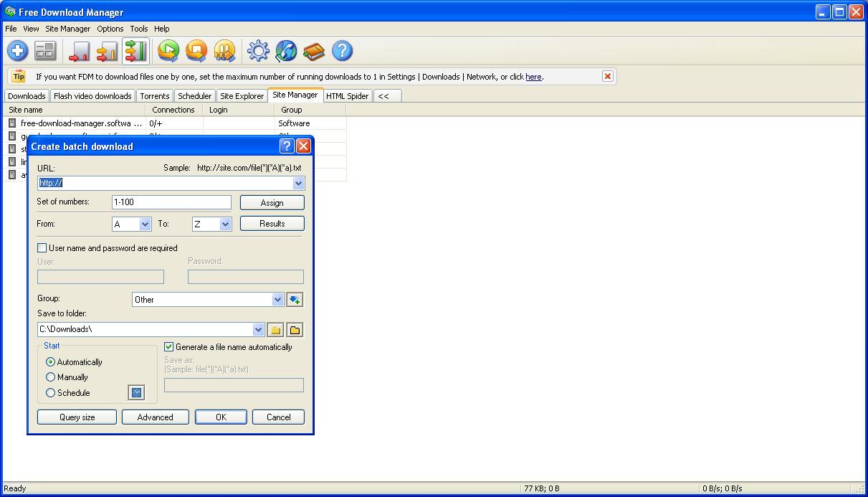Click the blue question mark help icon
The image size is (868, 497).
(x=342, y=50)
